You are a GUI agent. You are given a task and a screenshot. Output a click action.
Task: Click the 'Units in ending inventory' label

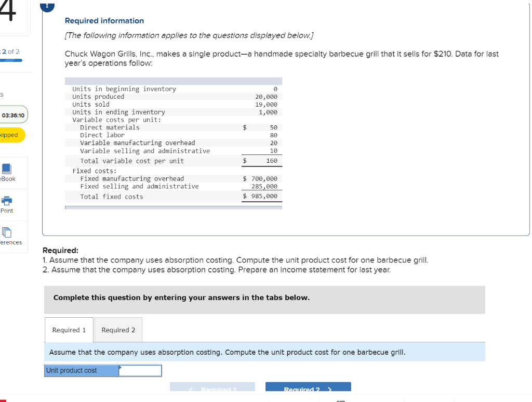coord(118,112)
